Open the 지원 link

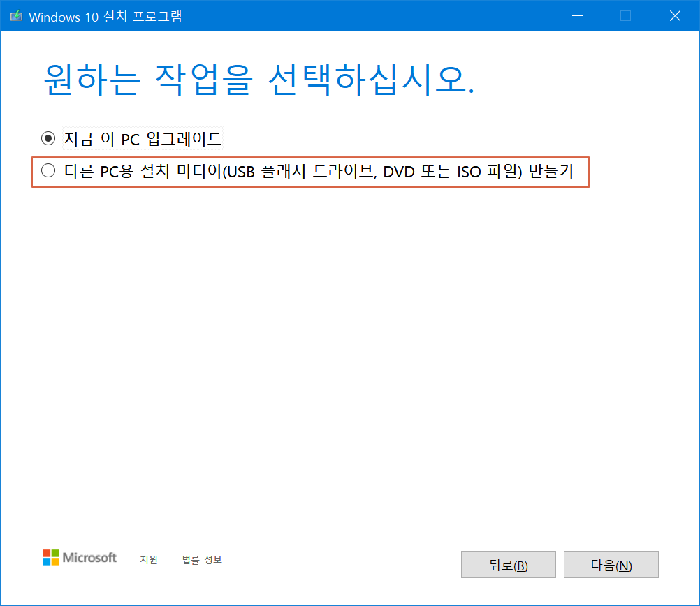click(x=149, y=560)
